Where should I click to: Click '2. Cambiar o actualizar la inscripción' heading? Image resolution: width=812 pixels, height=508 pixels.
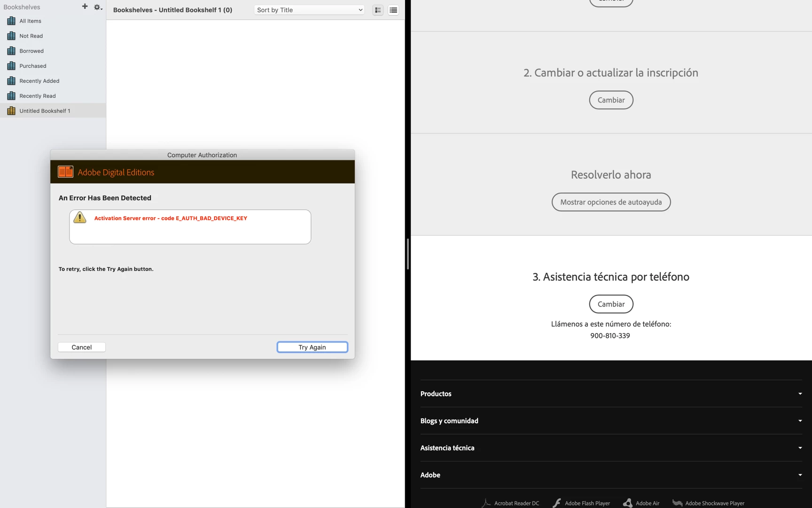(611, 72)
